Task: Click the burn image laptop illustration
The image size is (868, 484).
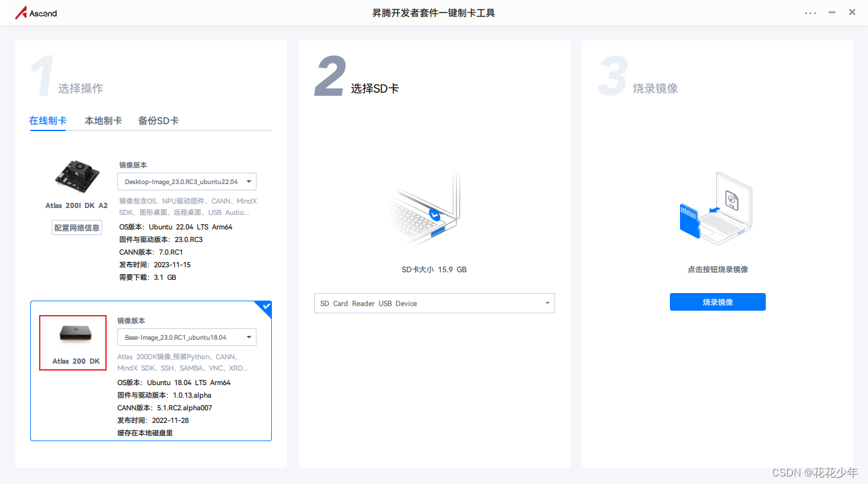Action: point(716,209)
